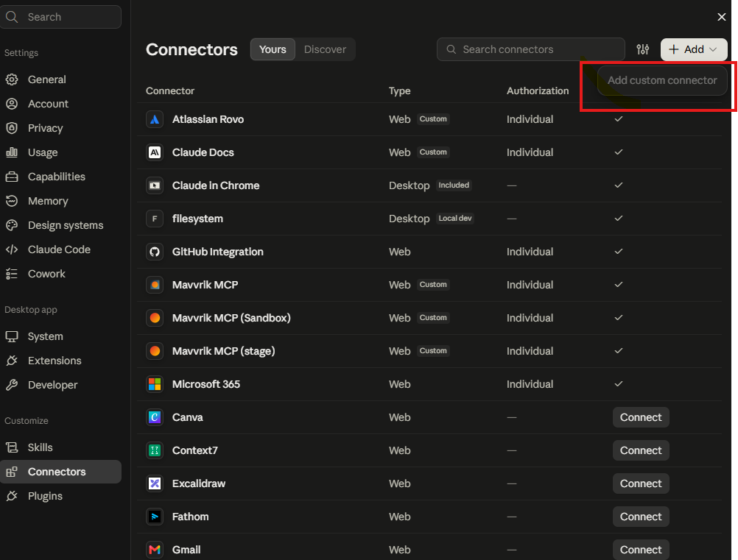Image resolution: width=738 pixels, height=560 pixels.
Task: Click the magnifier icon in settings search
Action: (x=12, y=17)
